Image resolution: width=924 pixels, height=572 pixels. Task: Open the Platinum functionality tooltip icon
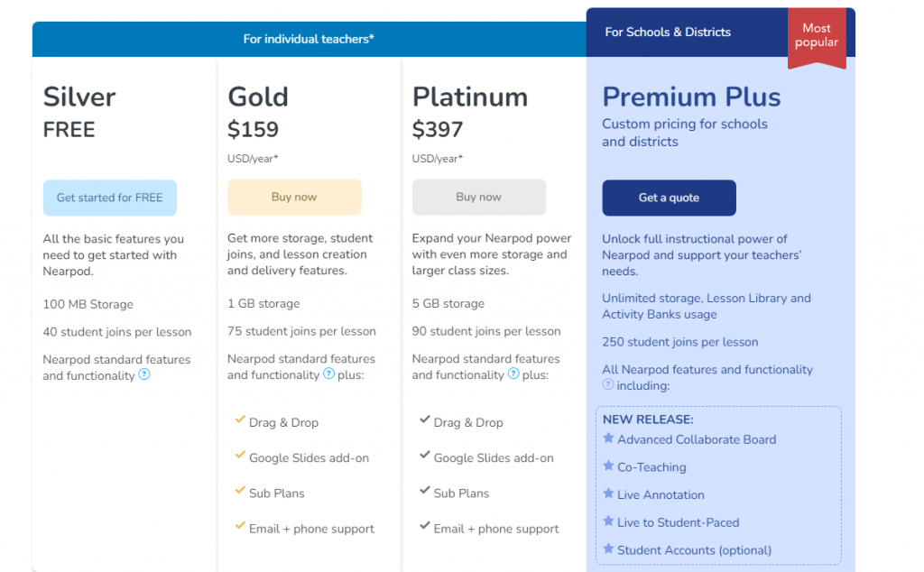(x=512, y=376)
